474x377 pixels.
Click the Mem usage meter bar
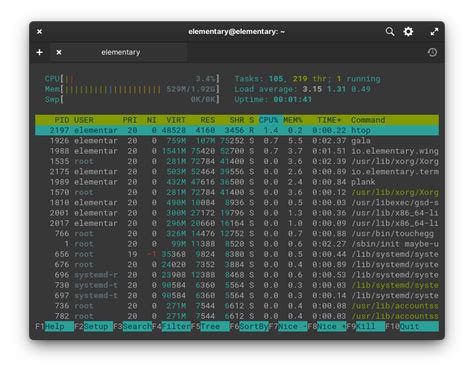tap(132, 89)
